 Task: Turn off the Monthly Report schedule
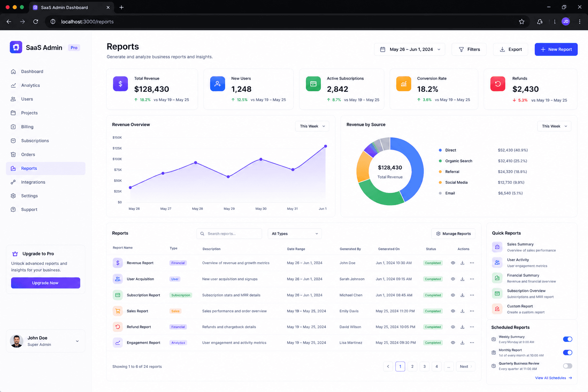567,353
